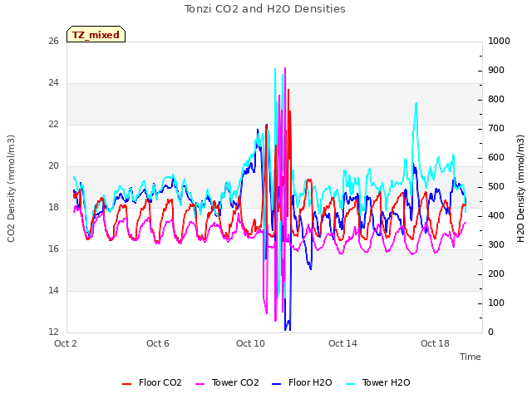
Task: Click the Oct 10 x-axis tick label
Action: tap(250, 343)
